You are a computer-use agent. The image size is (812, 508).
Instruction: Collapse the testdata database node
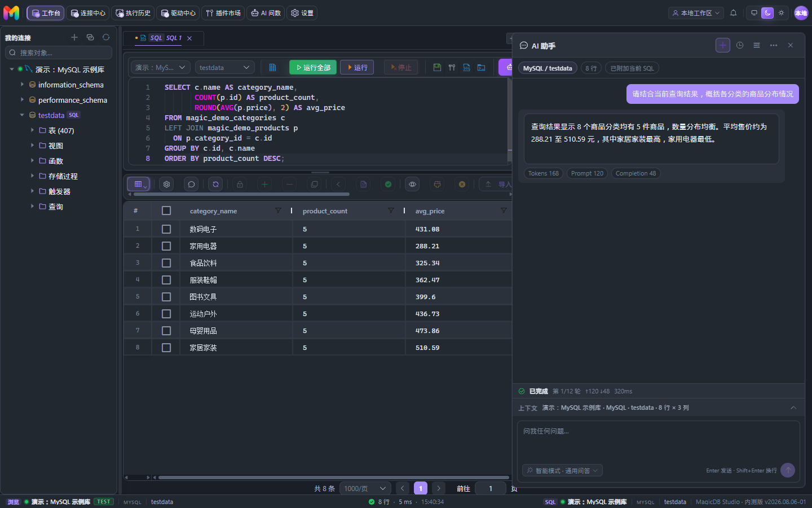point(22,115)
